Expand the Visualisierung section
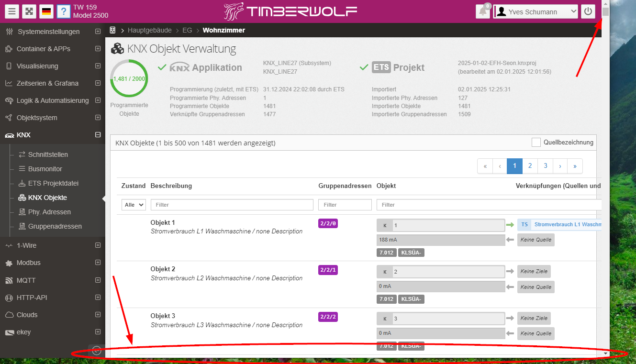Viewport: 636px width, 364px height. 98,66
